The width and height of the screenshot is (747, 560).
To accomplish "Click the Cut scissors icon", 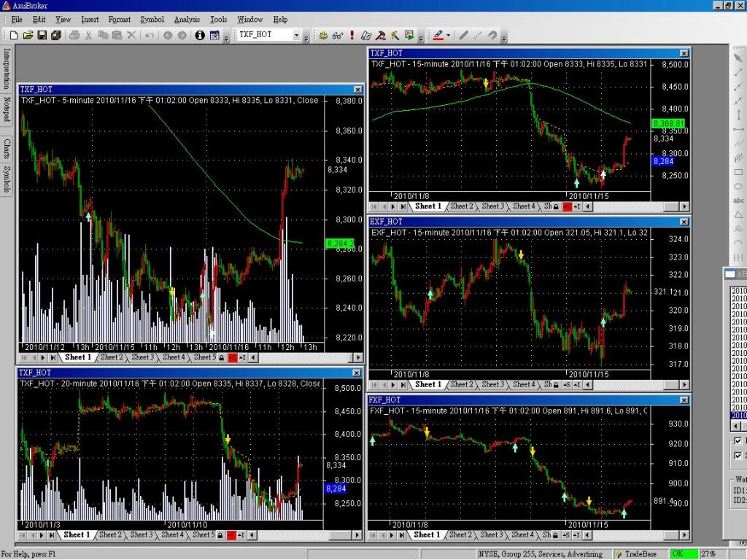I will [x=88, y=35].
